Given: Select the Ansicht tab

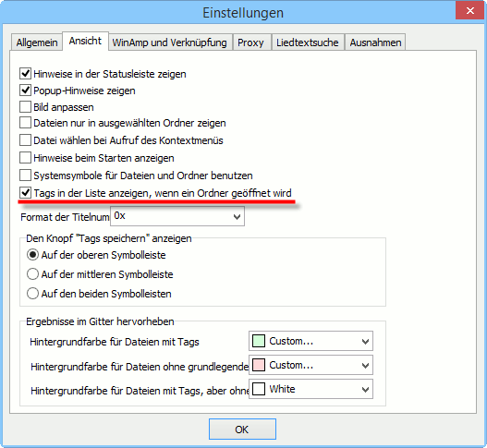Looking at the screenshot, I should tap(85, 41).
